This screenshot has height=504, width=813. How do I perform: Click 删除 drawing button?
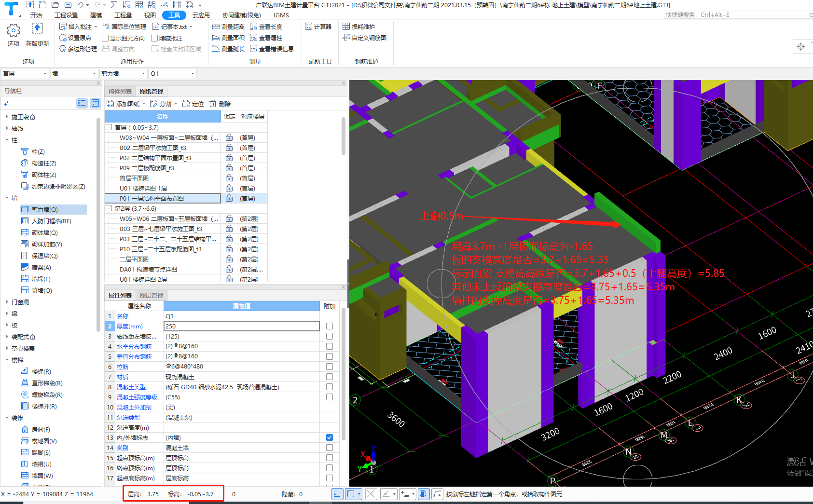(220, 104)
